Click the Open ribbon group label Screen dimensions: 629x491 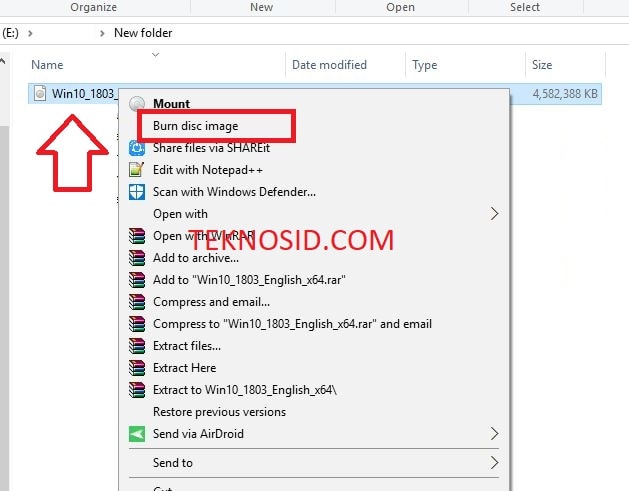coord(400,7)
